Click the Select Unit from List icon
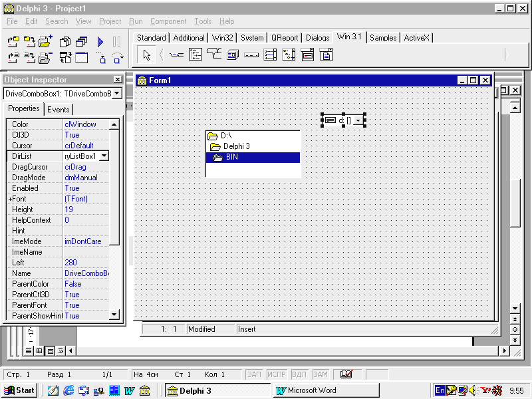The width and height of the screenshot is (532, 399). point(65,42)
